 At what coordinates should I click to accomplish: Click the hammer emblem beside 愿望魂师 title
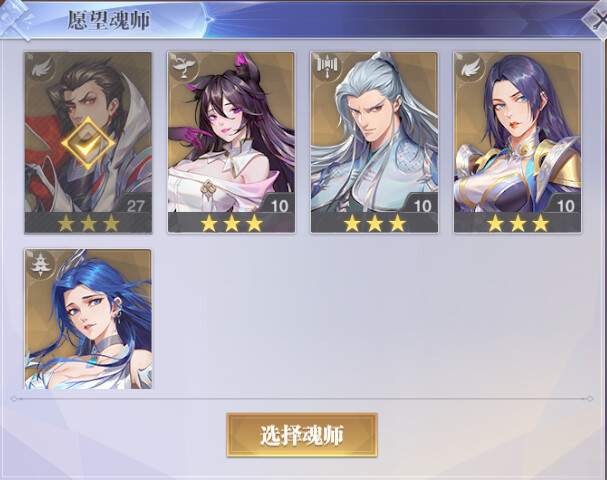[15, 19]
